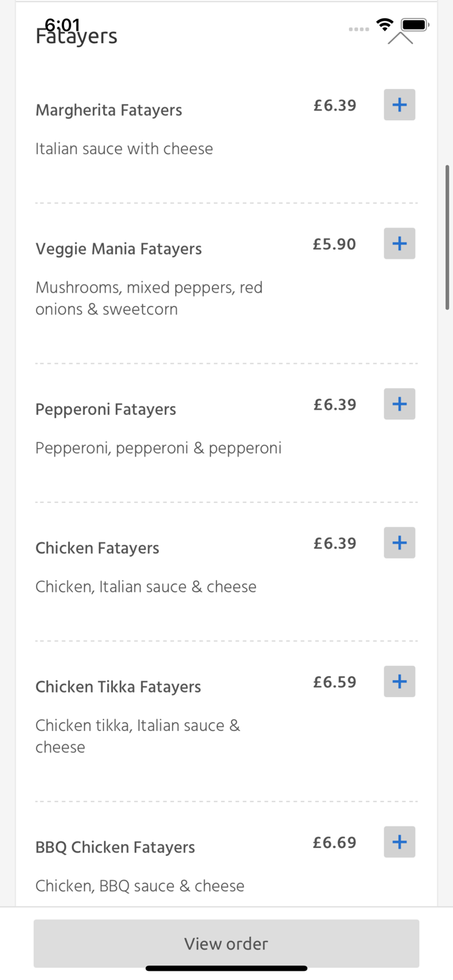
Task: Tap the plus icon beside Chicken Tikka Fatayers
Action: 399,681
